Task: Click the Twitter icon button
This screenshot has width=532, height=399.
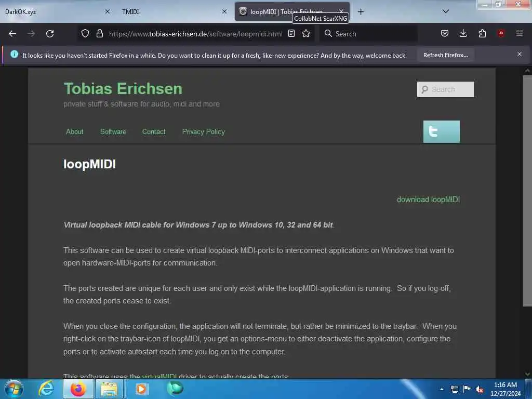Action: pyautogui.click(x=442, y=131)
